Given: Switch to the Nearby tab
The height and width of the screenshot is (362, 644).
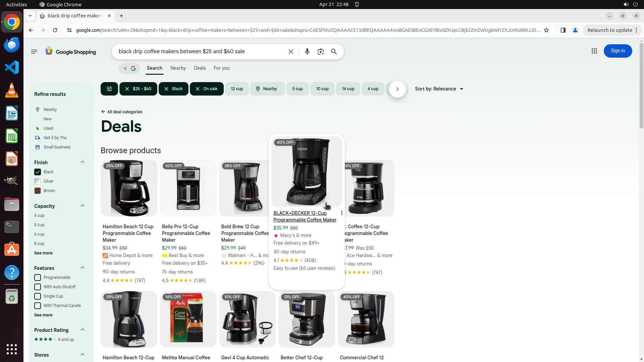Looking at the screenshot, I should (178, 68).
